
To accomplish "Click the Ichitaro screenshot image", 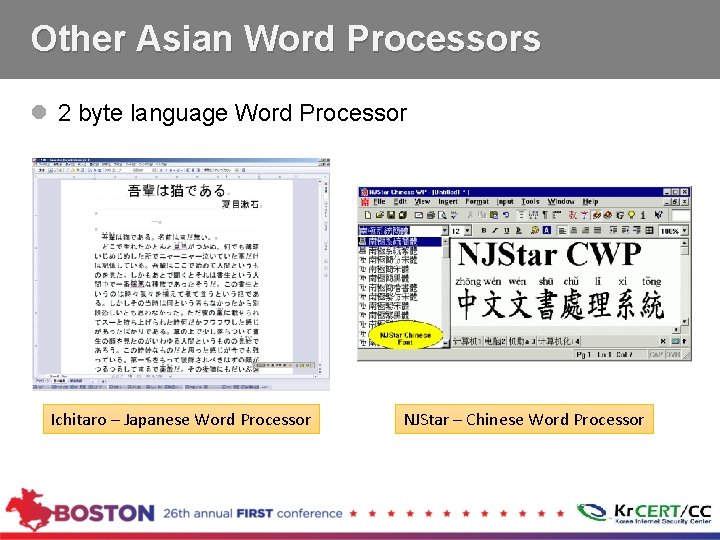I will click(181, 274).
